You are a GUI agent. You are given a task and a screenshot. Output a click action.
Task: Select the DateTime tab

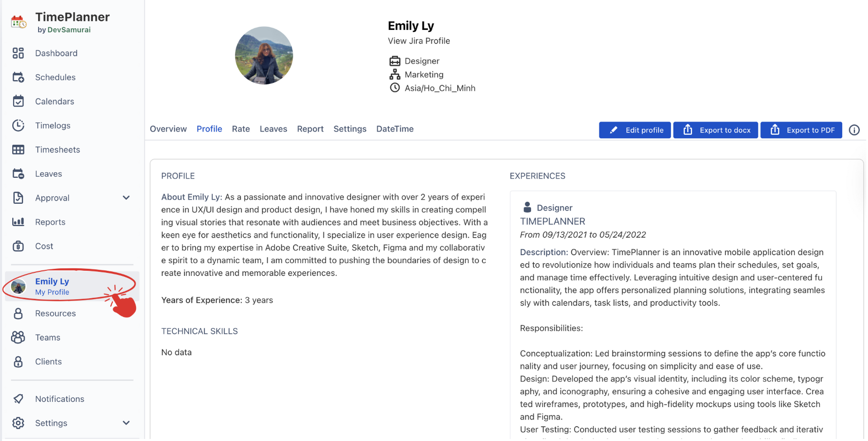pyautogui.click(x=394, y=129)
